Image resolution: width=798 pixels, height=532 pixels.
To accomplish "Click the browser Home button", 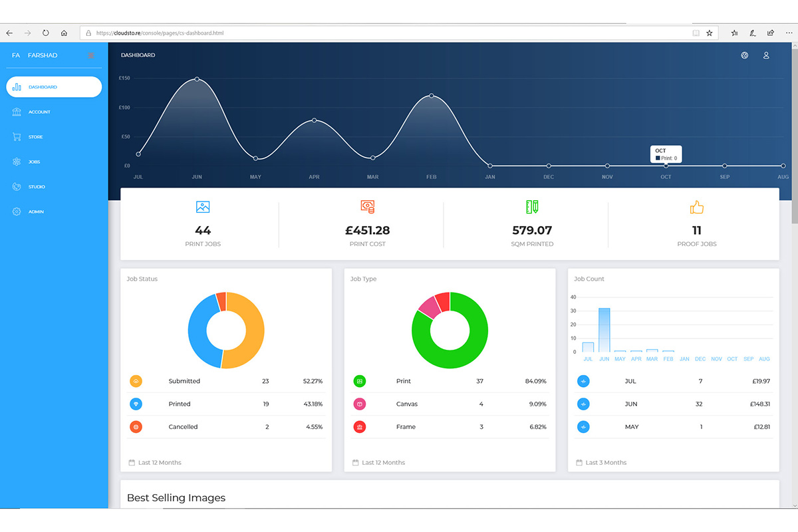I will pos(64,33).
